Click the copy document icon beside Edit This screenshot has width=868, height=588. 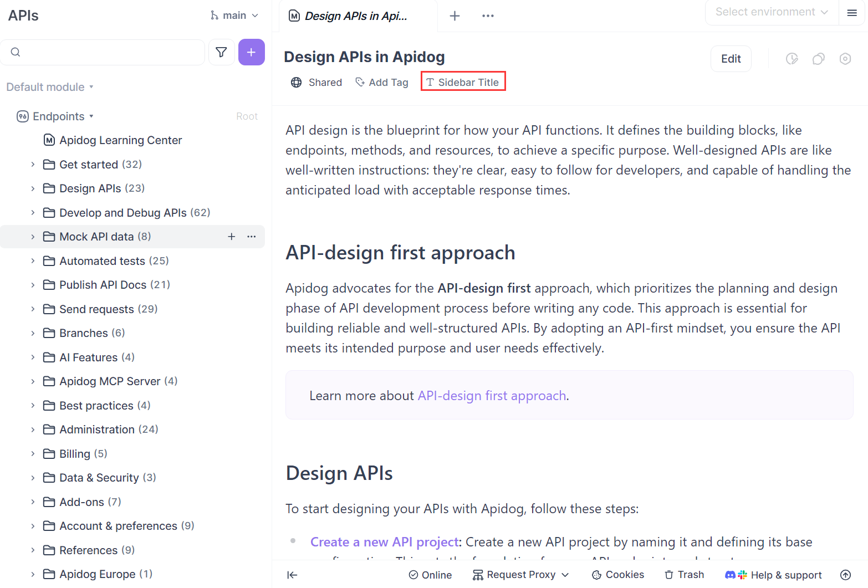click(818, 59)
